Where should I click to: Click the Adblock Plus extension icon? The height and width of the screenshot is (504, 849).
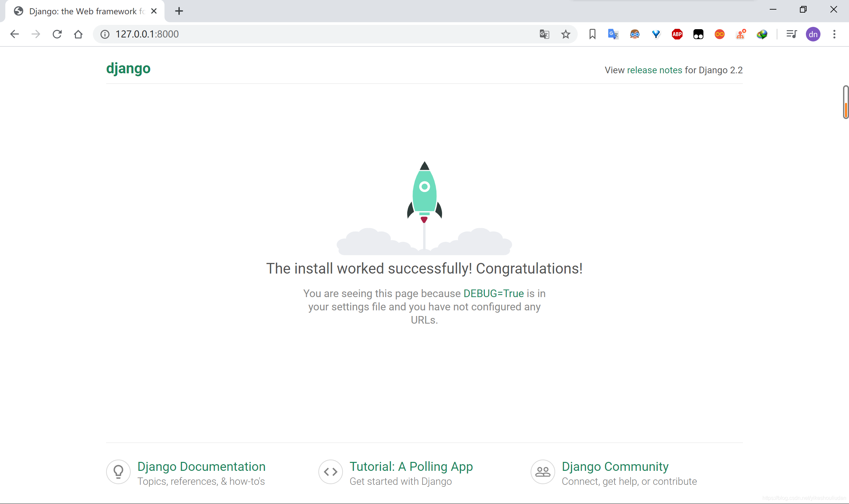[677, 34]
